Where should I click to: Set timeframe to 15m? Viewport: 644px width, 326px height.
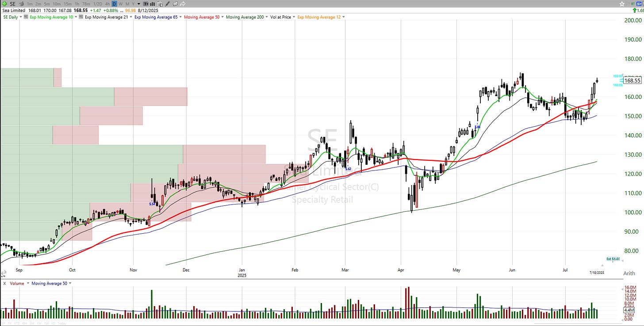[x=68, y=4]
